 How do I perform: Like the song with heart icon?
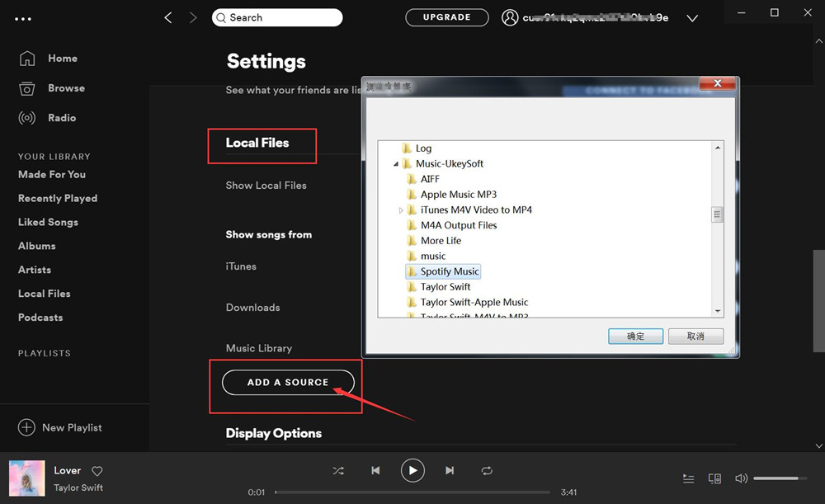[x=97, y=471]
